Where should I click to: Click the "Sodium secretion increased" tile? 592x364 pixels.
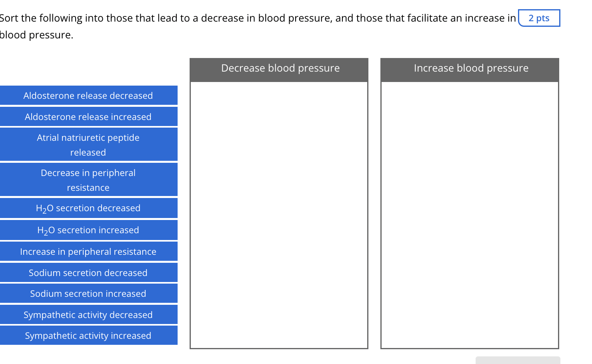[x=88, y=293]
